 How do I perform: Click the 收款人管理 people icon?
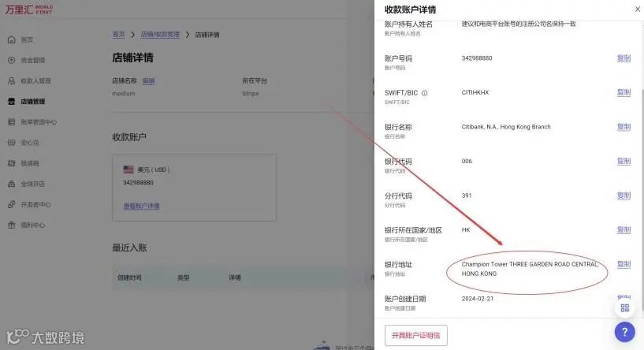click(12, 81)
